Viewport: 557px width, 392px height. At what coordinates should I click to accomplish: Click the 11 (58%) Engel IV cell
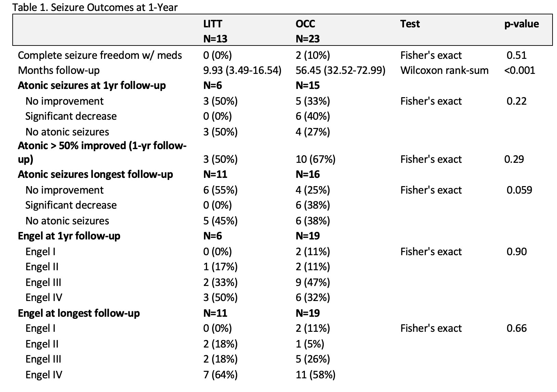315,375
